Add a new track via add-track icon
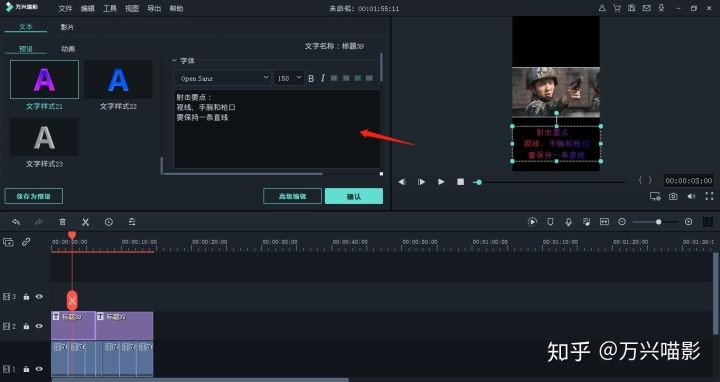720x382 pixels. click(8, 242)
